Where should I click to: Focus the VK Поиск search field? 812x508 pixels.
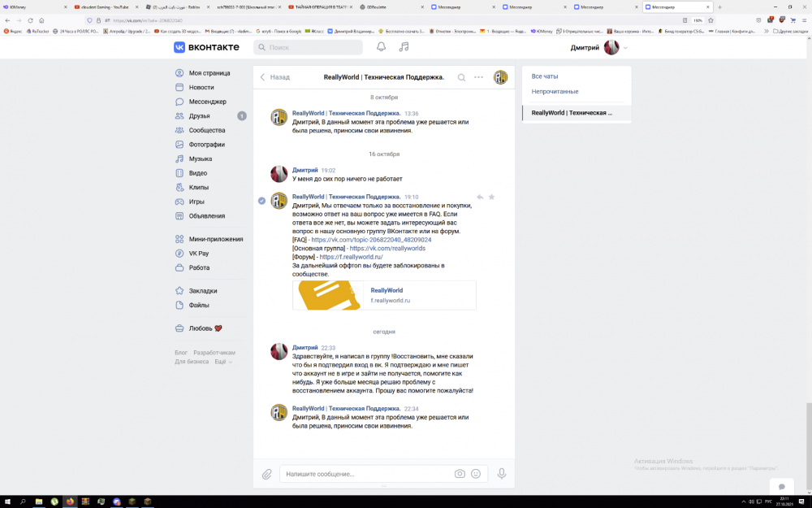pyautogui.click(x=308, y=47)
